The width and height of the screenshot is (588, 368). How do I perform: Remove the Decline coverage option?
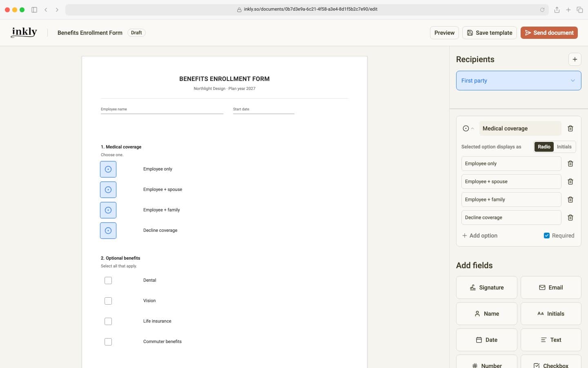click(x=570, y=218)
